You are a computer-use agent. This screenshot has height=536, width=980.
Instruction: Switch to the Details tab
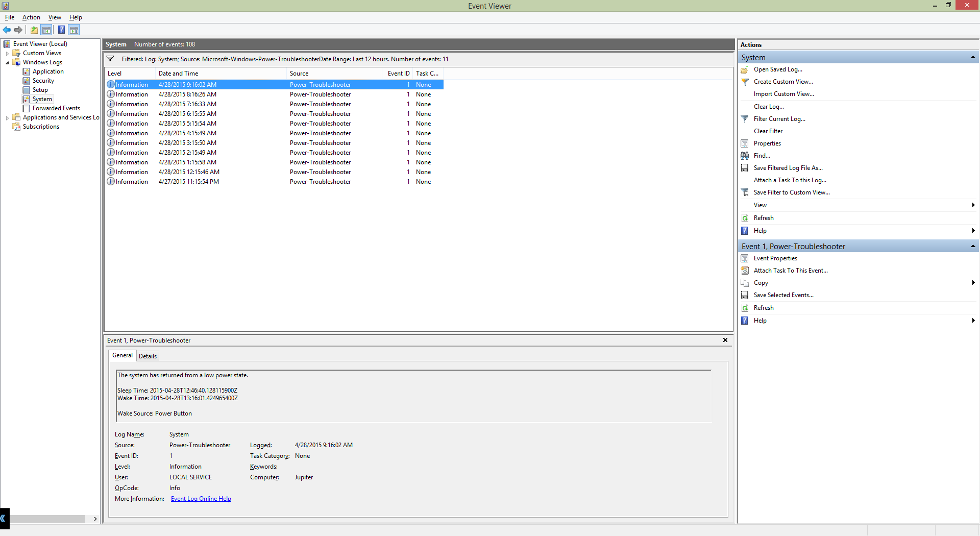[x=148, y=356]
